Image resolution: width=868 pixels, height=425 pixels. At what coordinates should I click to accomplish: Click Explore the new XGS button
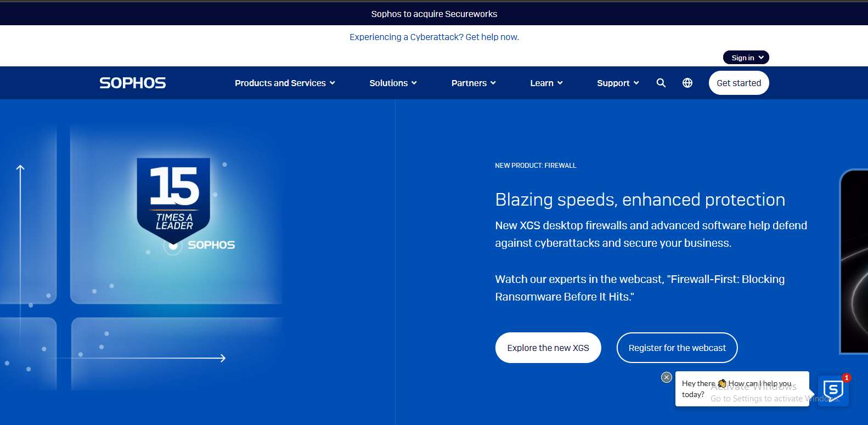(x=548, y=348)
